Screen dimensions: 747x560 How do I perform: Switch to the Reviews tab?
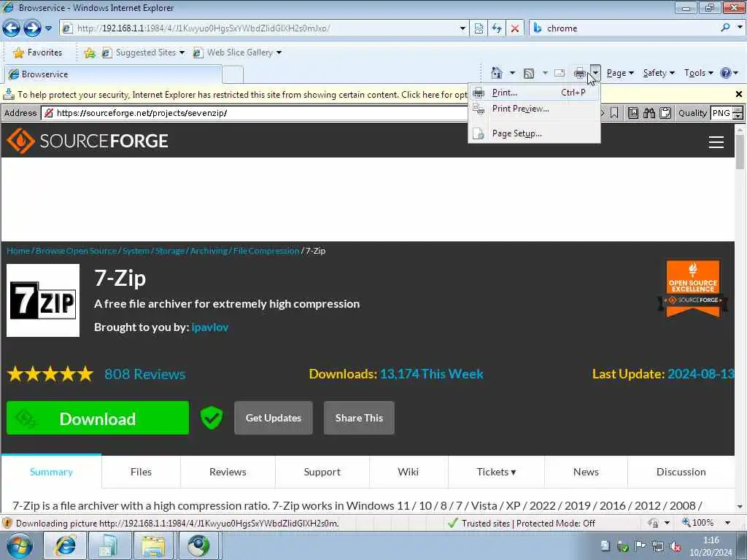(x=228, y=472)
